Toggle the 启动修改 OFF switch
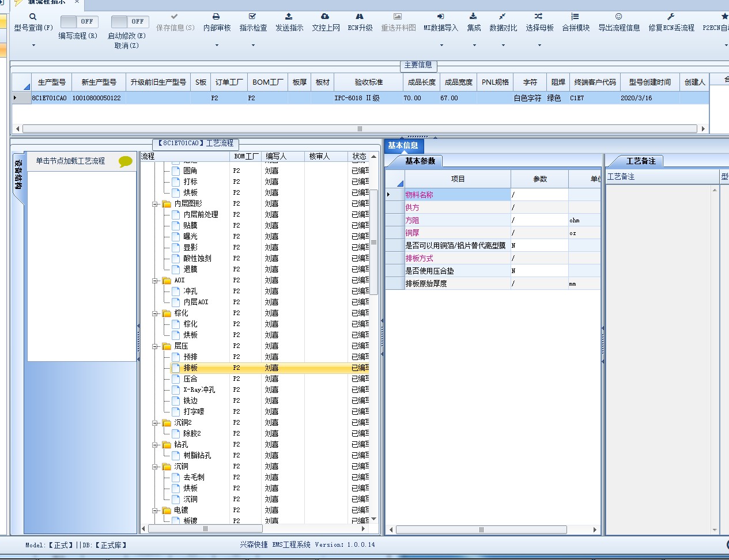This screenshot has height=560, width=729. pos(130,21)
